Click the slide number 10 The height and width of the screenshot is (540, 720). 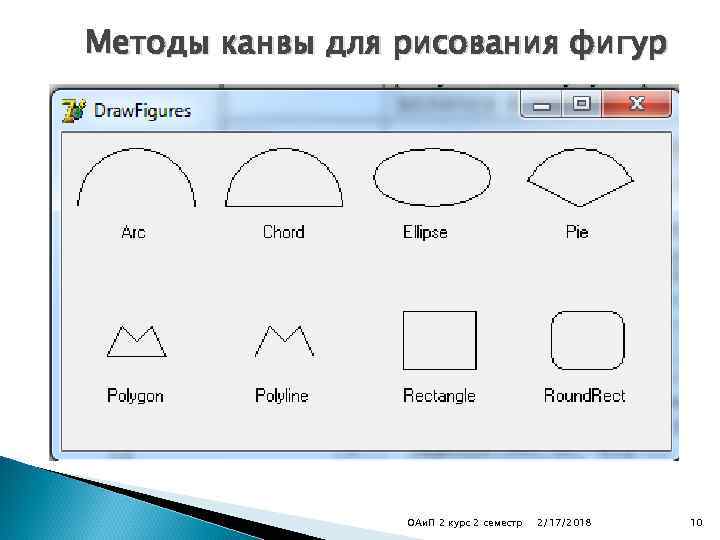(x=697, y=522)
